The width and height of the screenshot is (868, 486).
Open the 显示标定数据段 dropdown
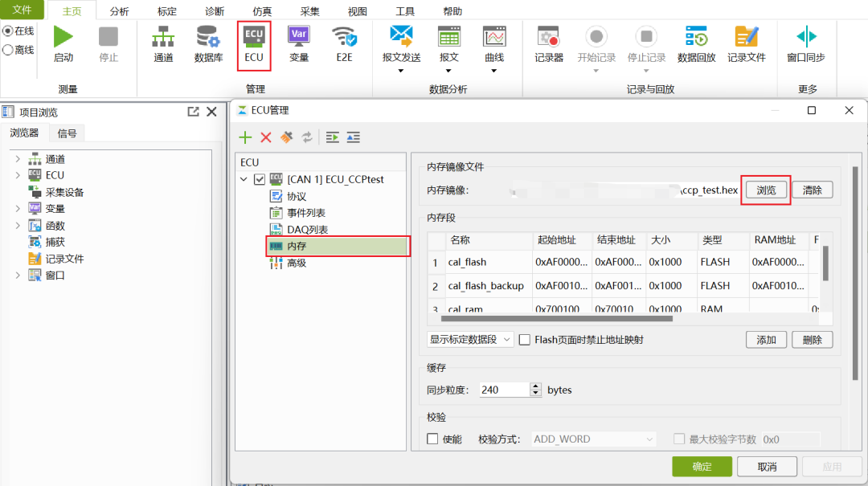point(470,339)
